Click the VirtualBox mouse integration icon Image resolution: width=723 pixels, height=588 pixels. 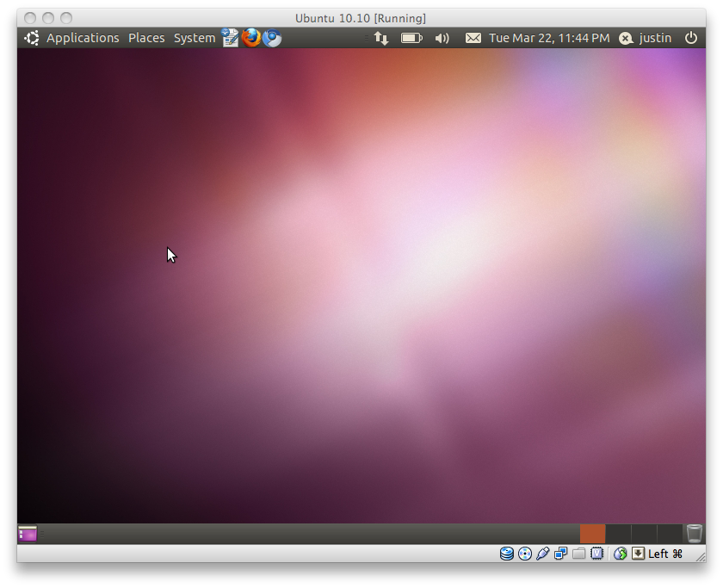[x=621, y=554]
